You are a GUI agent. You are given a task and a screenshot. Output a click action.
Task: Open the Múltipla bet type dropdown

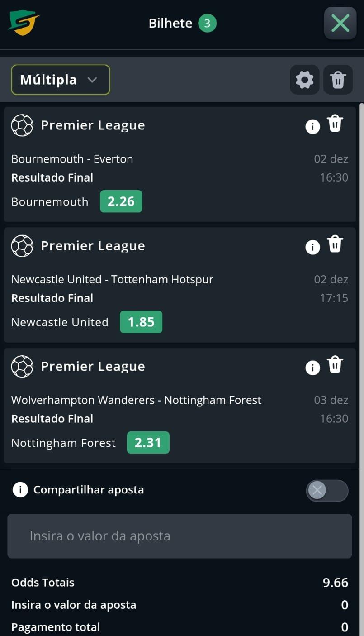pyautogui.click(x=61, y=80)
